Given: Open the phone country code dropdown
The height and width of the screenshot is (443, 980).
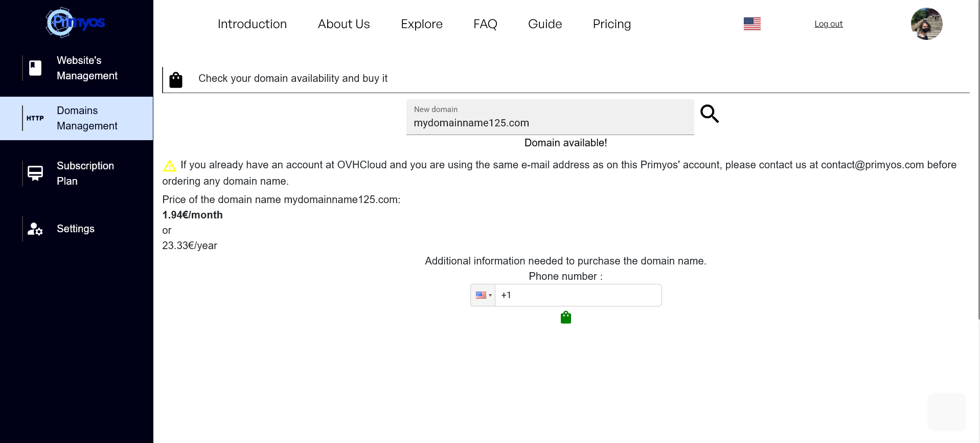Looking at the screenshot, I should click(x=483, y=295).
